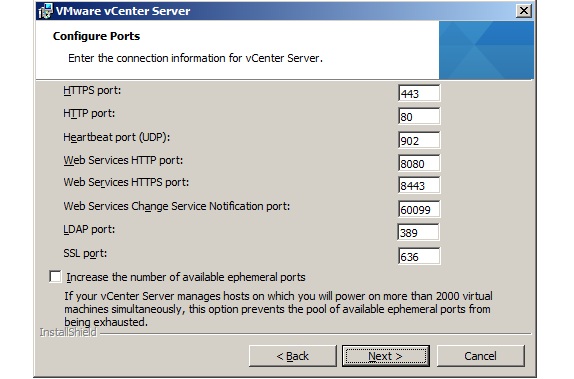Focus the Web Services HTTP port field

coord(419,163)
